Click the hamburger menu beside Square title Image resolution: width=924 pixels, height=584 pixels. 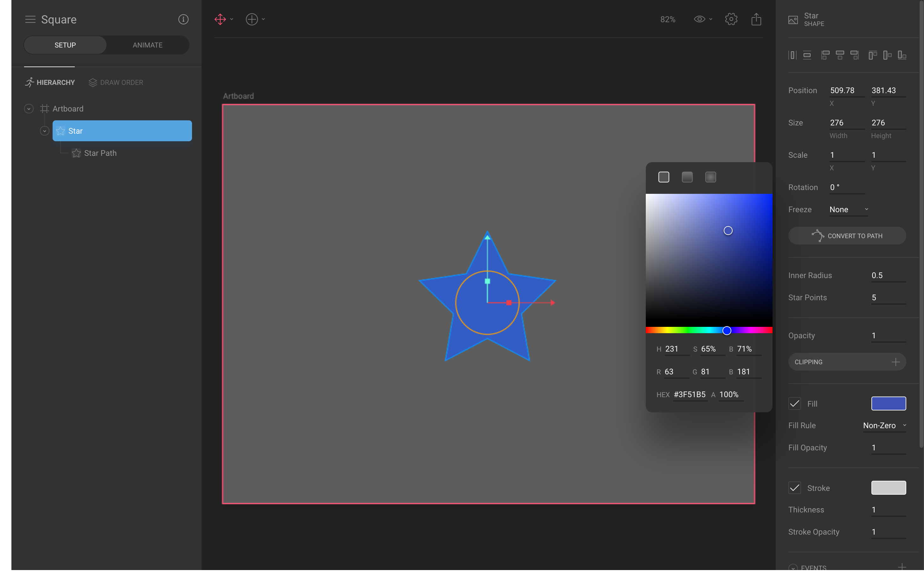30,19
